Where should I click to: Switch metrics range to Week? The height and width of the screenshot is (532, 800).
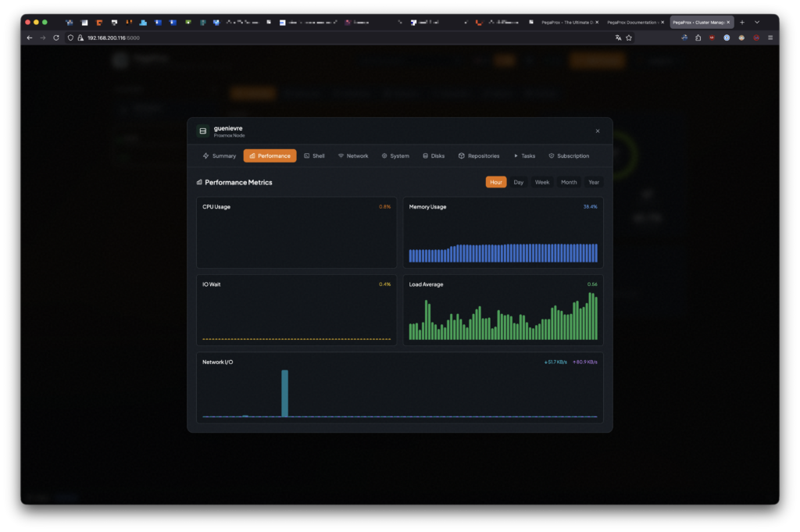[542, 182]
